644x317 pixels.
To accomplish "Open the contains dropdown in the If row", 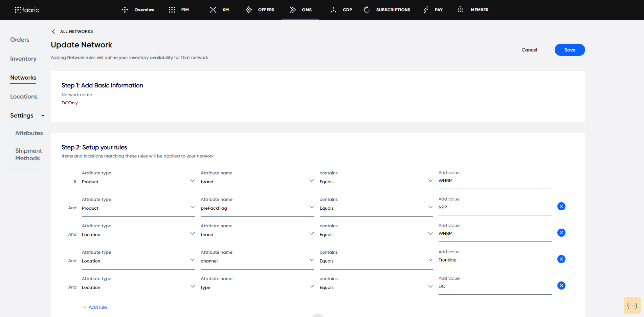I will (x=376, y=182).
